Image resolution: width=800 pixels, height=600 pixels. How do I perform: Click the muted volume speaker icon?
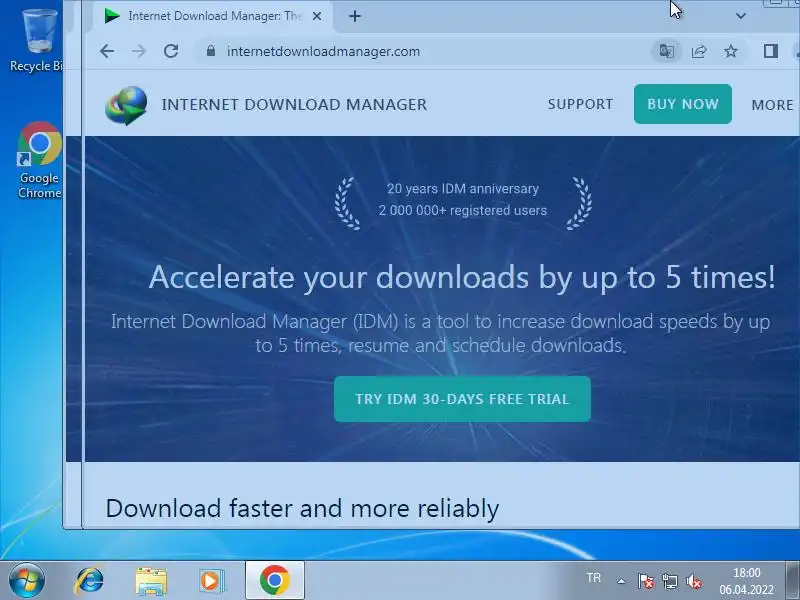694,581
